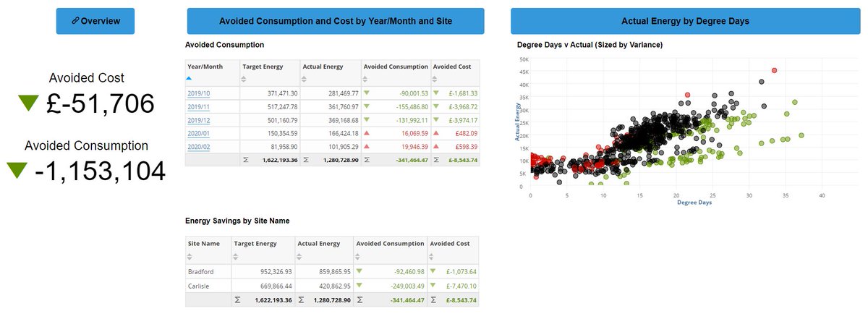The image size is (868, 319).
Task: Open the 2019/12 month link
Action: [x=198, y=119]
